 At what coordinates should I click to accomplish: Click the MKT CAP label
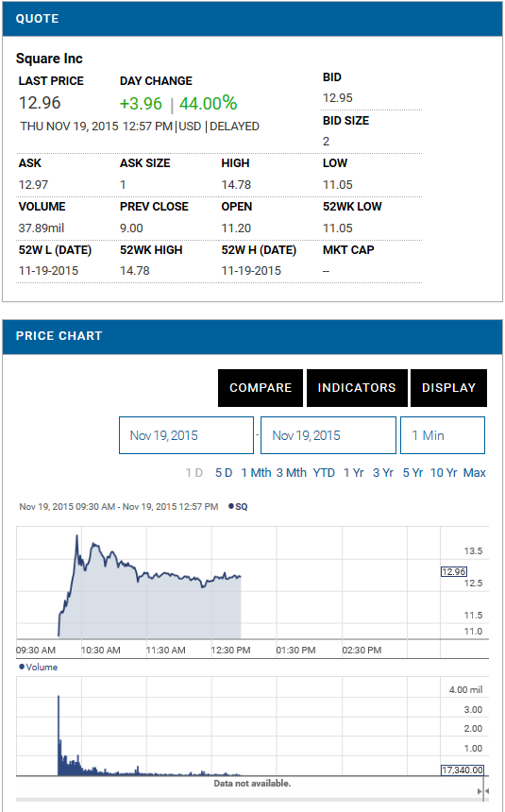point(348,250)
